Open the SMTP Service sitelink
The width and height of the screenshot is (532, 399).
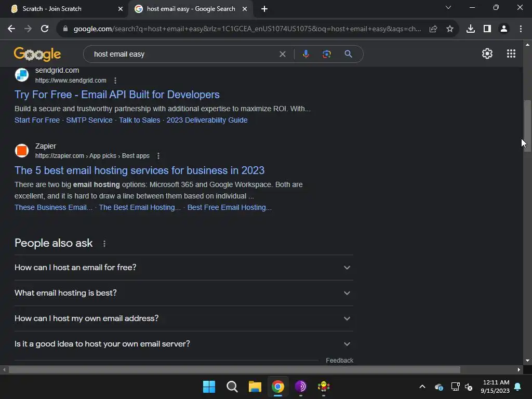click(89, 120)
